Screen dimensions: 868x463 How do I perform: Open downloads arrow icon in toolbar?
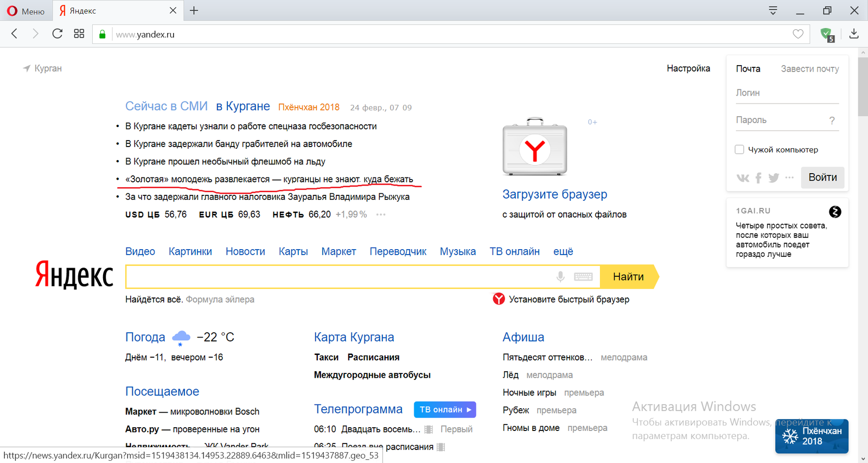[854, 34]
